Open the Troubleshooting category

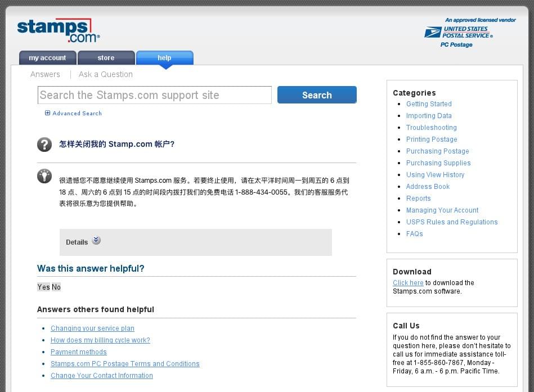tap(431, 127)
